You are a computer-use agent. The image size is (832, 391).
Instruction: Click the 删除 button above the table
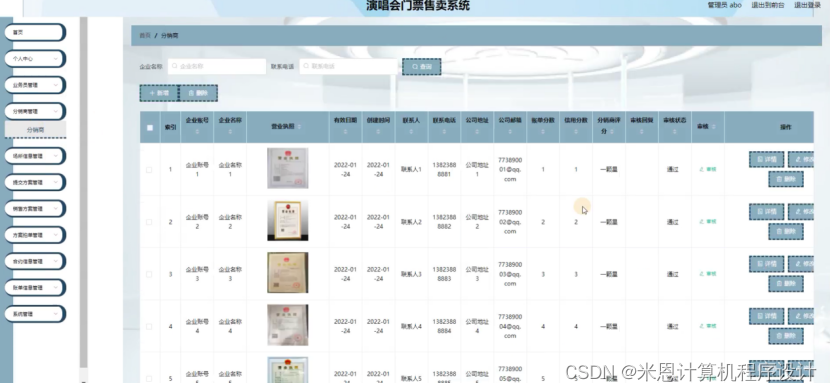198,93
